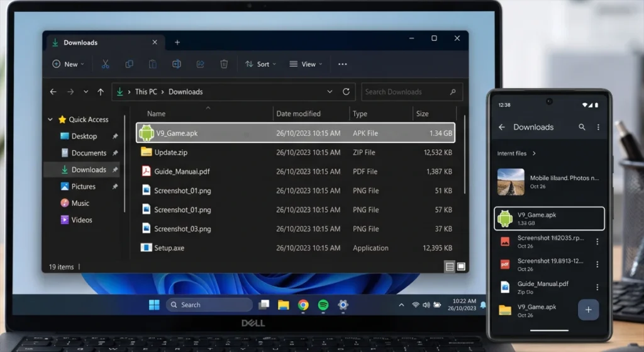Screen dimensions: 644x352
Task: Click This PC in the address path
Action: coord(146,92)
